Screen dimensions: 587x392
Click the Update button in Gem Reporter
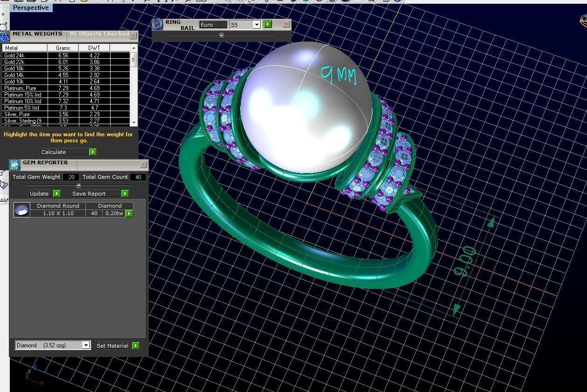41,193
